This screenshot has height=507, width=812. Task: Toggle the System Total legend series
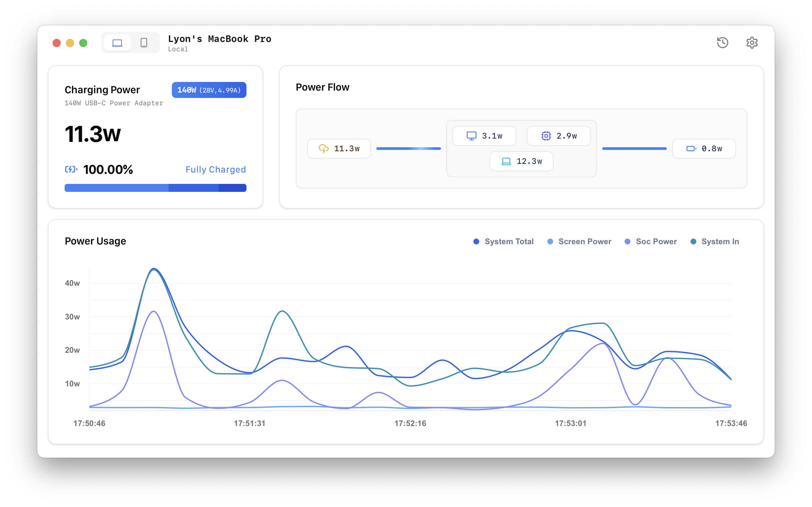(x=503, y=242)
